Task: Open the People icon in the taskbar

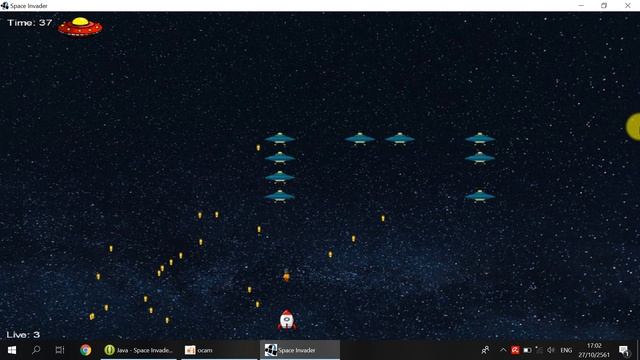Action: pos(485,350)
